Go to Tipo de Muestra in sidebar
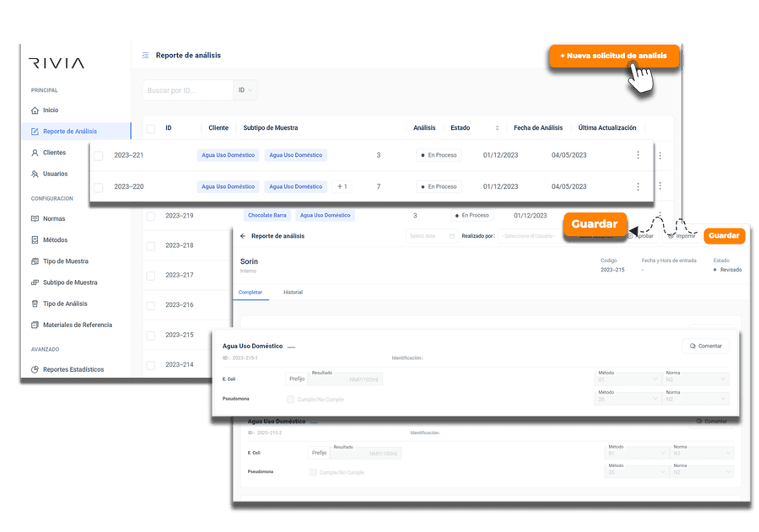Screen dimensions: 759x532 (65, 261)
